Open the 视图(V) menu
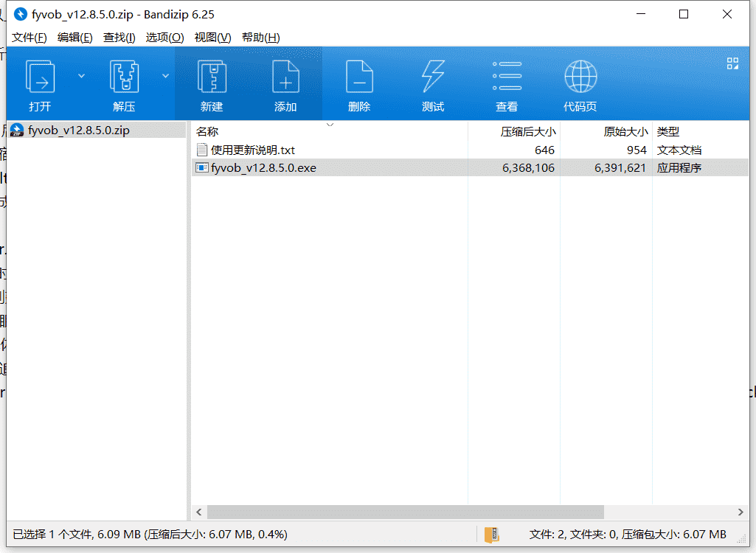756x553 pixels. (212, 38)
